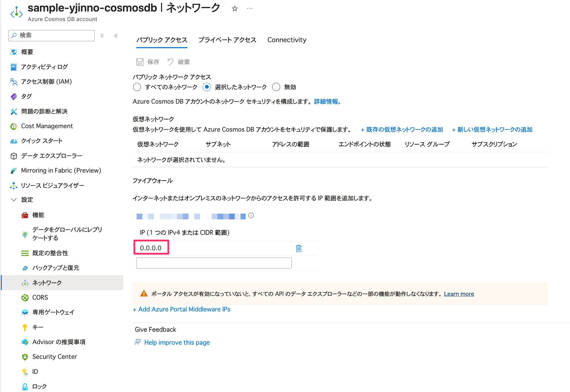Open Advisor の推奨事項 page
Viewport: 570px width, 392px height.
click(x=59, y=342)
